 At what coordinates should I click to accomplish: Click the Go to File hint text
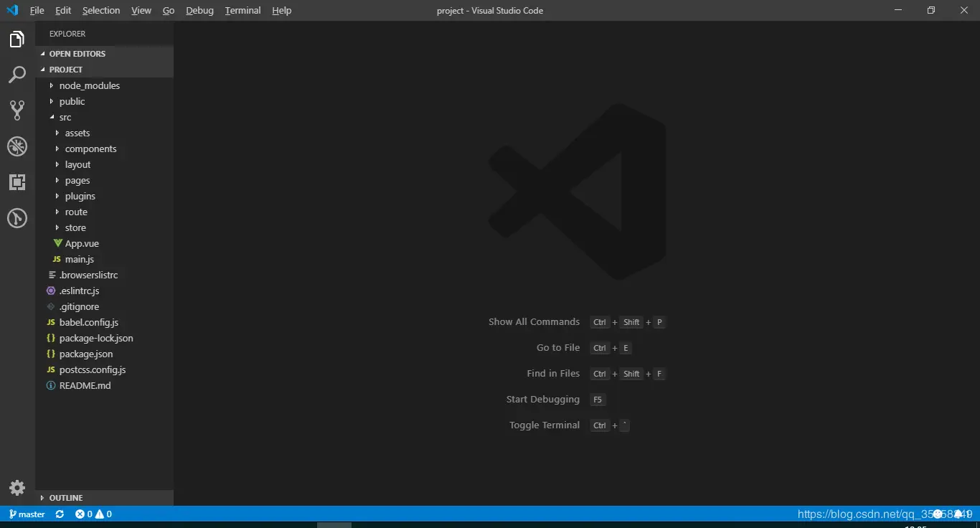coord(558,348)
